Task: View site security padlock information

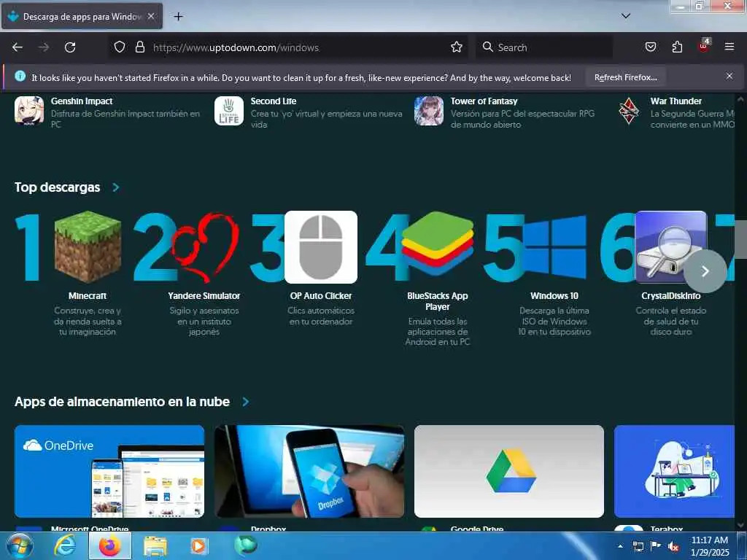Action: [x=139, y=47]
